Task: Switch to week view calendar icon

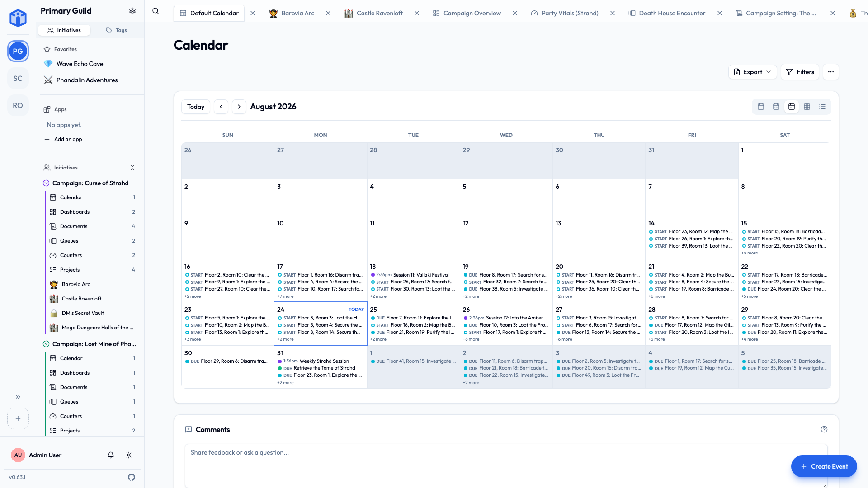Action: [x=776, y=107]
